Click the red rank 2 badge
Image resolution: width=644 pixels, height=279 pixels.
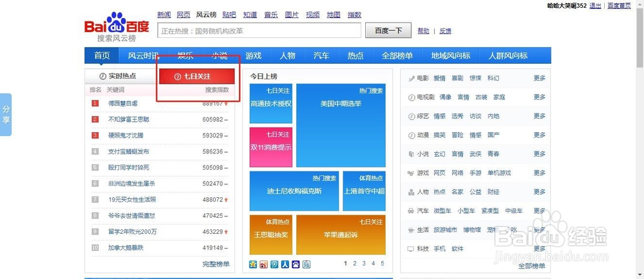pos(95,120)
